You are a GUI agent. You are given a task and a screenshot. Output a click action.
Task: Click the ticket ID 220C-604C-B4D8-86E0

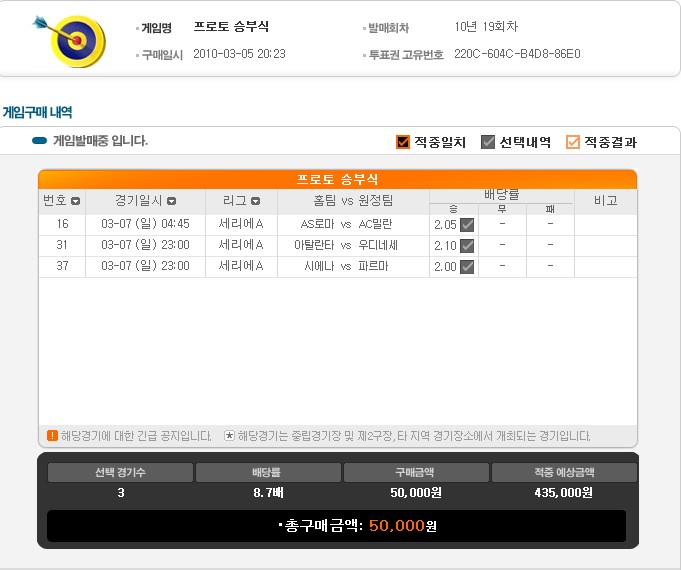517,54
